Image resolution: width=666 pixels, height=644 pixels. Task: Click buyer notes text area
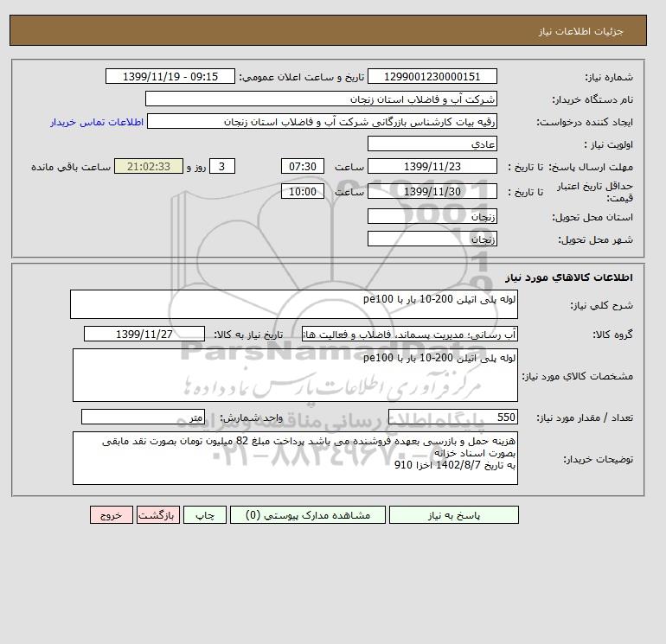pos(295,458)
